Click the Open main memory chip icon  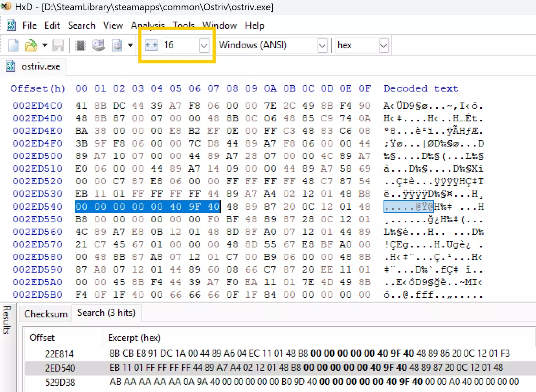[81, 45]
